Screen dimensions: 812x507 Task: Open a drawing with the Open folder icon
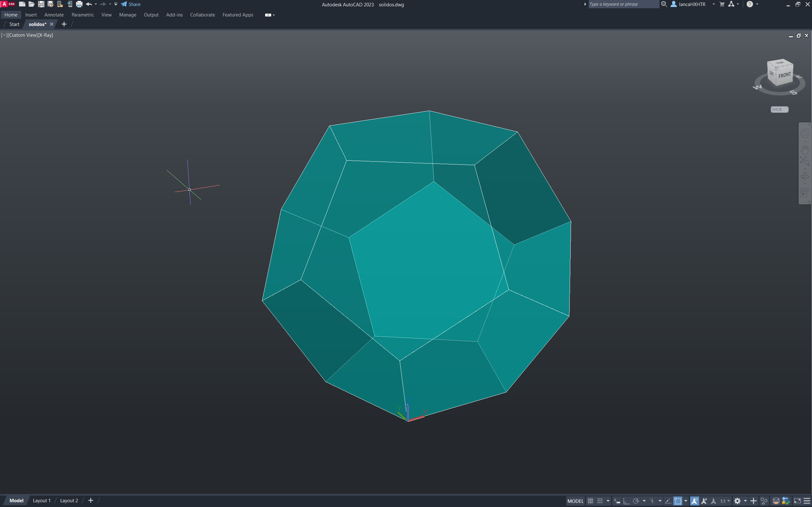(31, 4)
